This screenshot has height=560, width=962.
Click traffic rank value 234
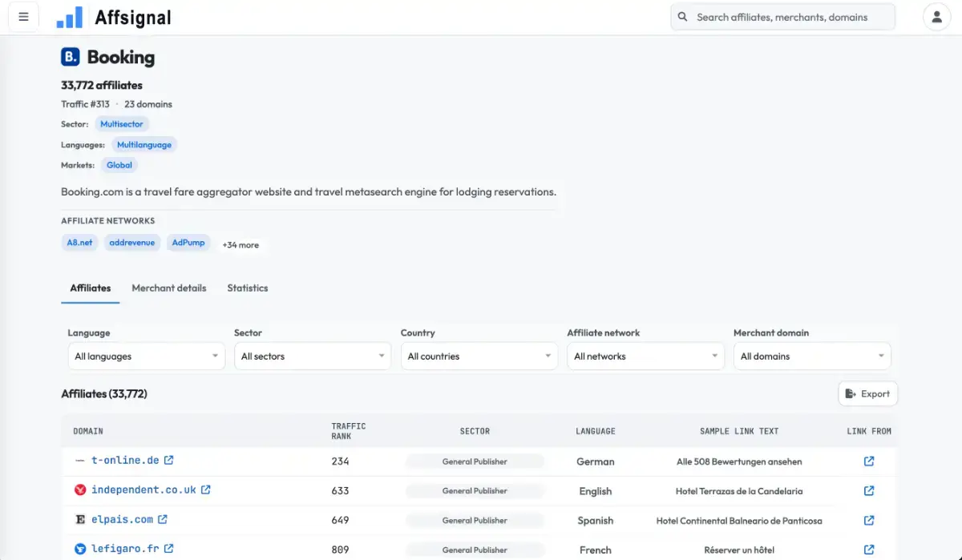pos(340,461)
